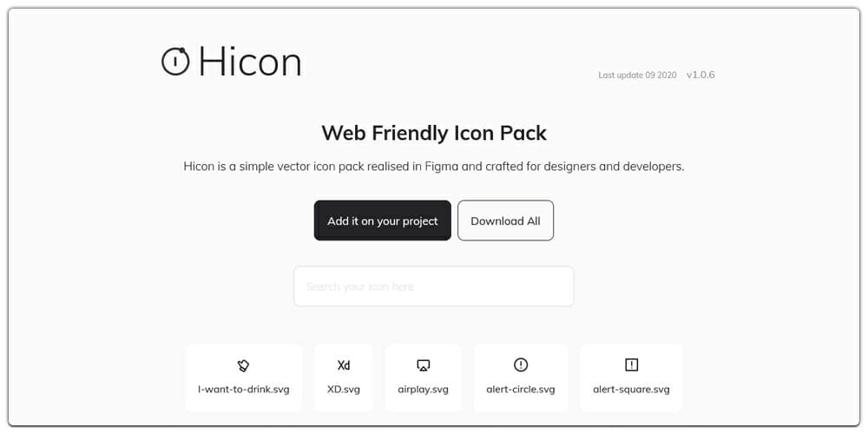Screen dimensions: 868x434
Task: Click the Hicon description paragraph
Action: tap(434, 166)
